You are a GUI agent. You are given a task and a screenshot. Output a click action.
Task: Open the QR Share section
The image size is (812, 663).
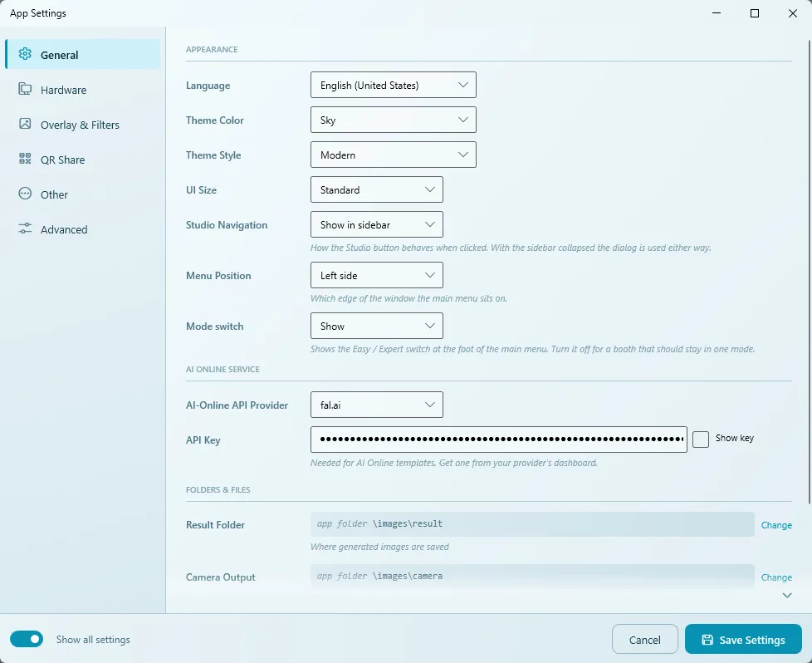point(83,160)
